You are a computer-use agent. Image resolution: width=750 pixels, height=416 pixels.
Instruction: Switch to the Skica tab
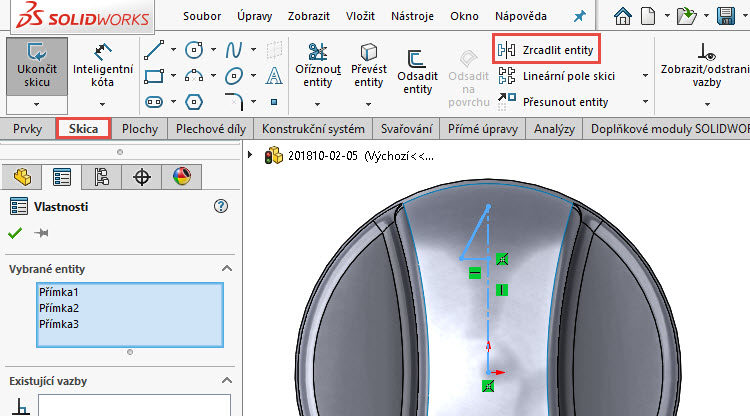click(x=83, y=129)
